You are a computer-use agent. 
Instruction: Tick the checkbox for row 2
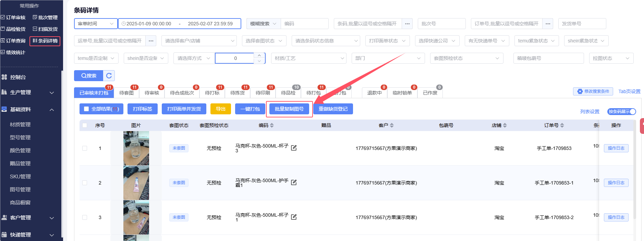coord(85,183)
